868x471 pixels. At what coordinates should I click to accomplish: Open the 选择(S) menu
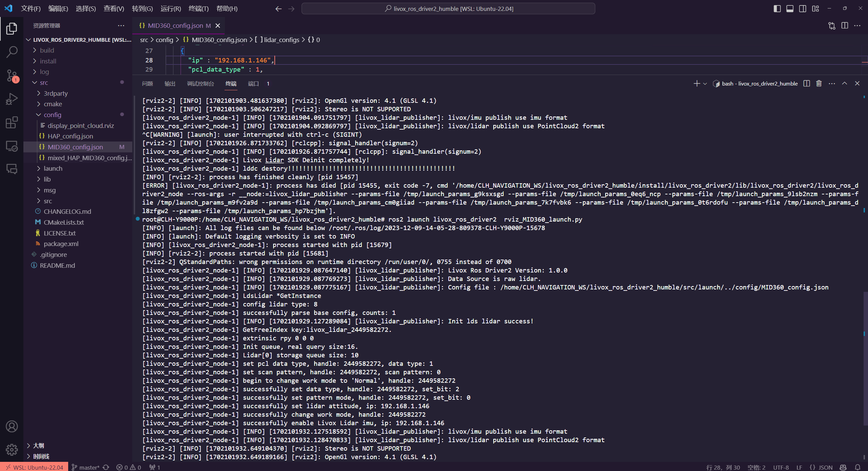86,9
